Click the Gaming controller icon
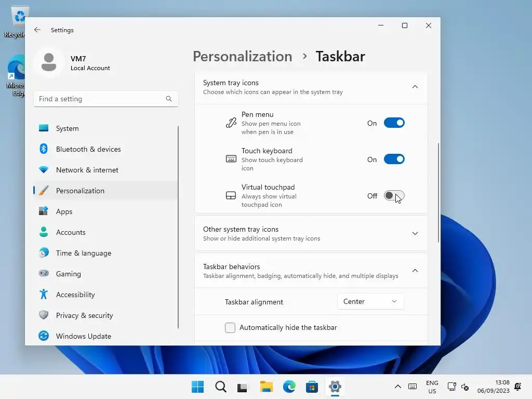The width and height of the screenshot is (532, 399). coord(44,273)
